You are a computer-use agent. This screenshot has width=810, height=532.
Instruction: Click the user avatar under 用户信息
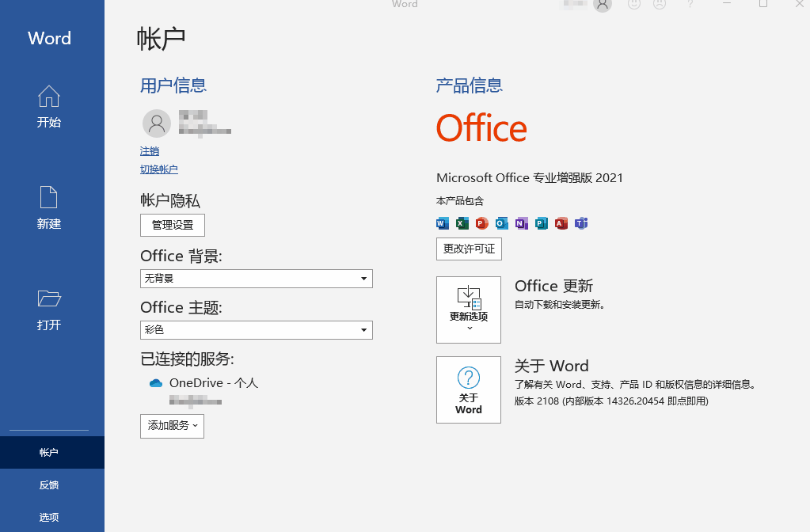click(x=157, y=123)
